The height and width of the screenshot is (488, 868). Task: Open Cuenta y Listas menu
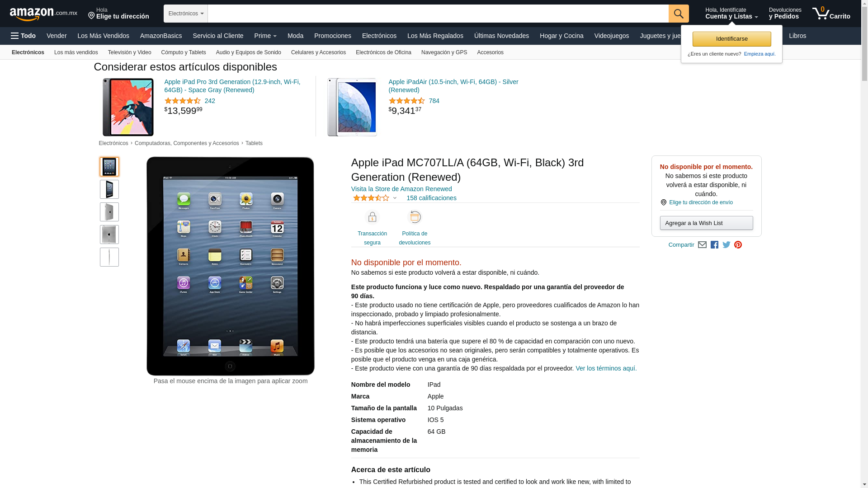(731, 14)
